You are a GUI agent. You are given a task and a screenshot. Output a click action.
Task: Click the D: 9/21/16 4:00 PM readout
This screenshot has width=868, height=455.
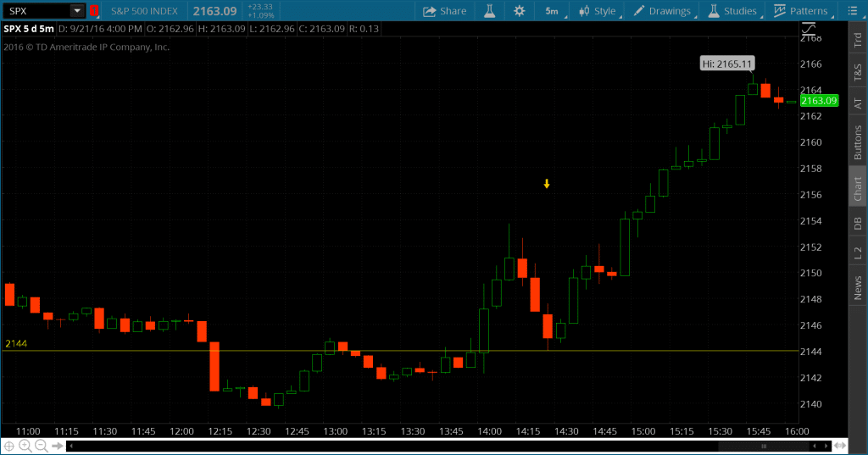pos(100,29)
